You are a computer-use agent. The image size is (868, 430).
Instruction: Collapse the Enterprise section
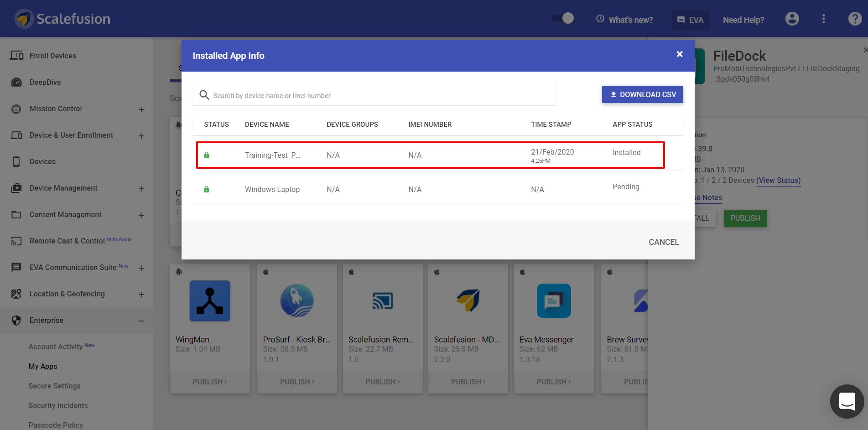(x=141, y=321)
